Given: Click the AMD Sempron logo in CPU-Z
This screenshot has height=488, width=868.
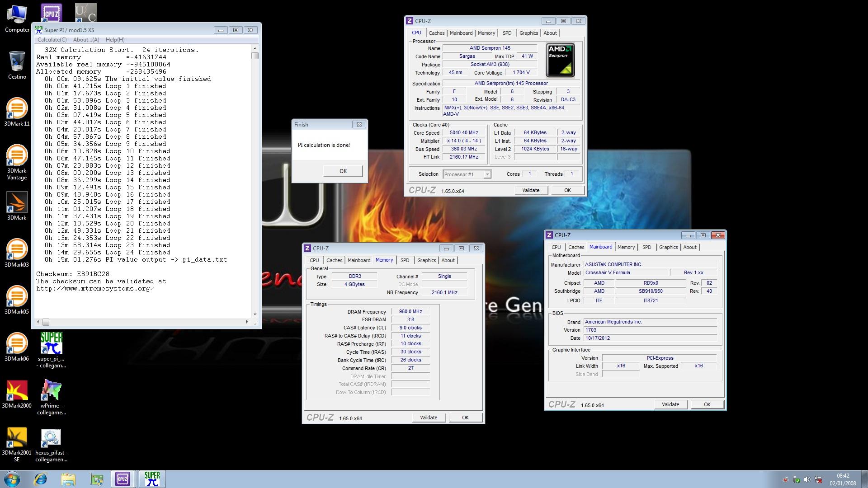Looking at the screenshot, I should click(x=560, y=60).
